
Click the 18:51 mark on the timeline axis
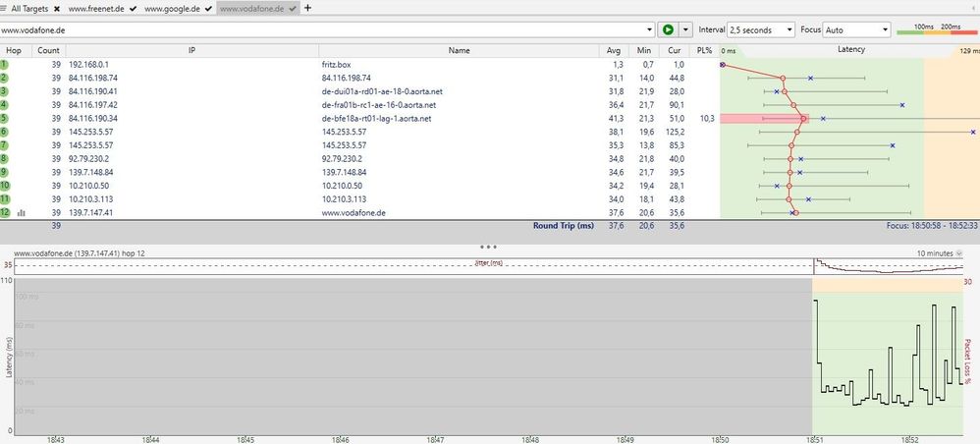point(813,440)
